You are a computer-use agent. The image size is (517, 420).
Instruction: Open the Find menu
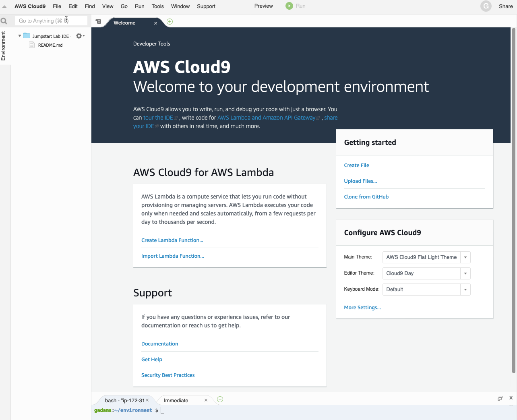(90, 6)
